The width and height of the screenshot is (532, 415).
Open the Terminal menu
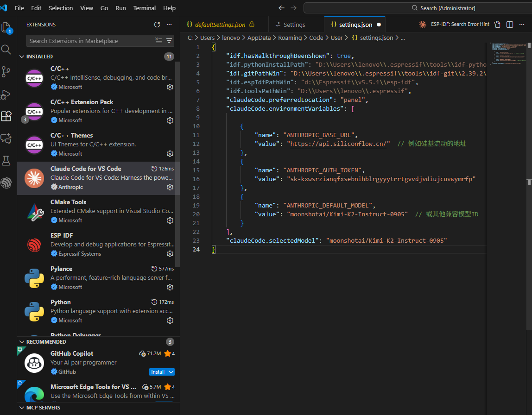tap(144, 8)
